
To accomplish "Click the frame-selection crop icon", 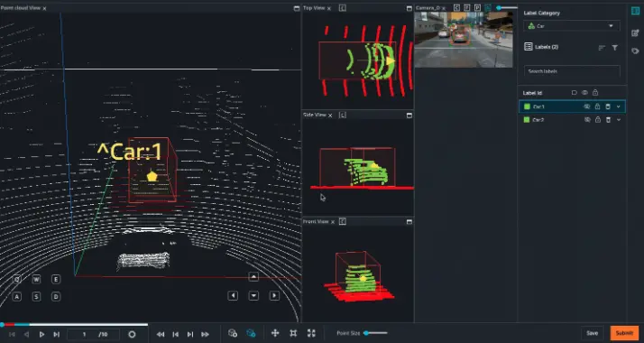I will (x=293, y=333).
